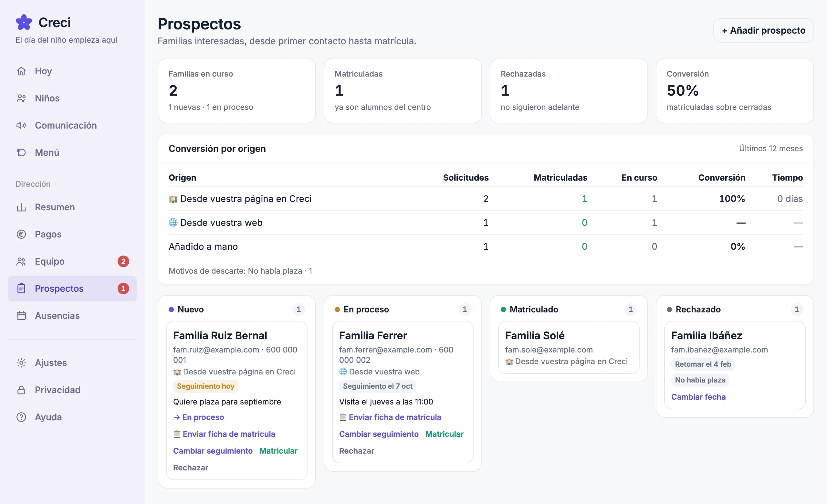The height and width of the screenshot is (504, 827).
Task: Click Cambiar seguimiento on Familia Ruiz Bernal
Action: click(x=213, y=451)
